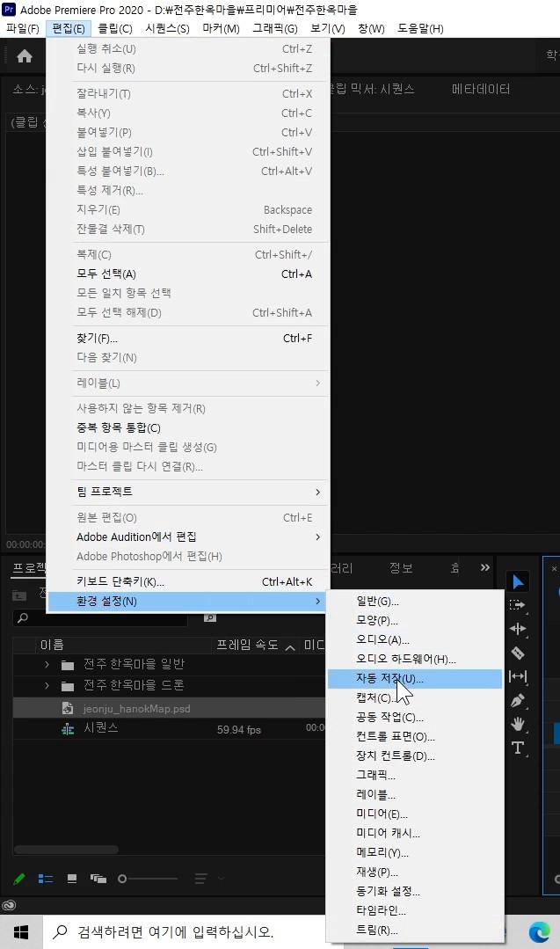The height and width of the screenshot is (949, 560).
Task: Toggle project writable pencil icon
Action: click(19, 878)
